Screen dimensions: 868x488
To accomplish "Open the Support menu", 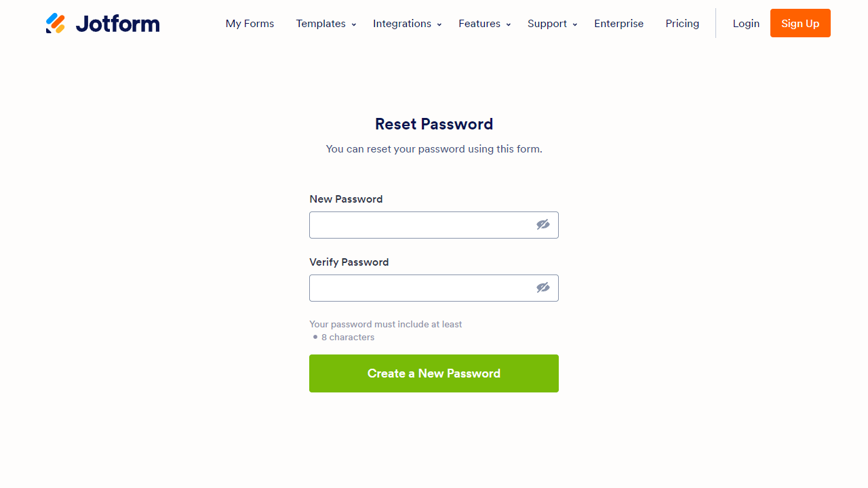I will [547, 24].
